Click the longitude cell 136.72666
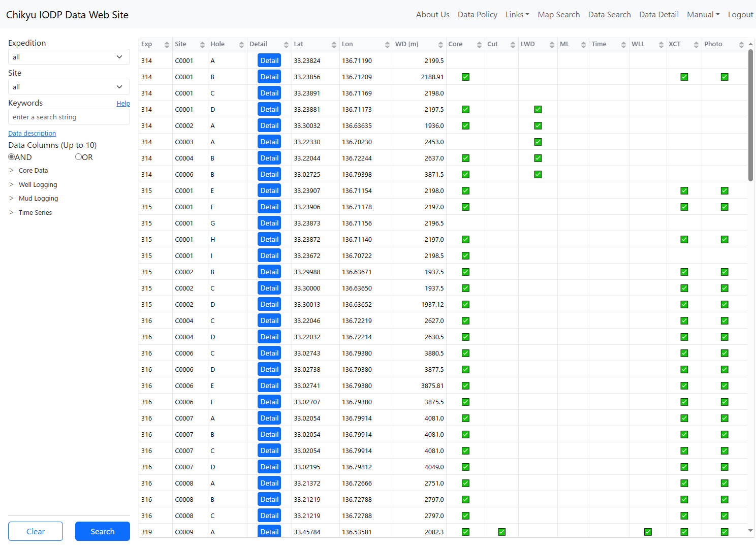756x547 pixels. [357, 483]
